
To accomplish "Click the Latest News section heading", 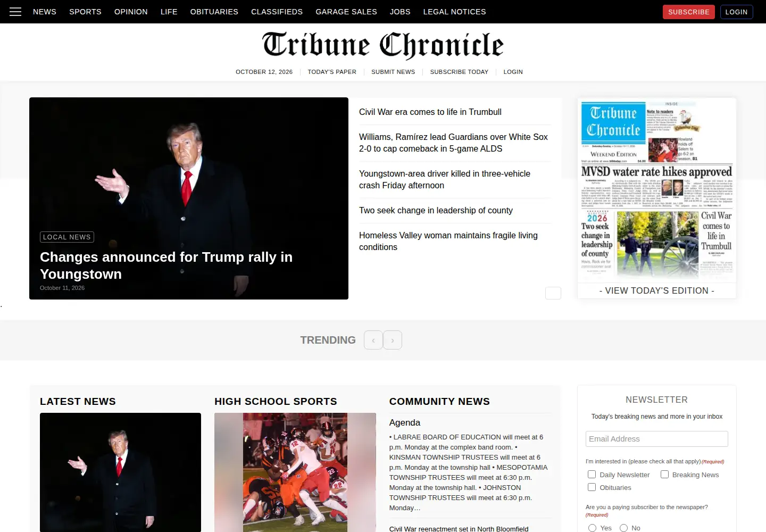I will [78, 402].
